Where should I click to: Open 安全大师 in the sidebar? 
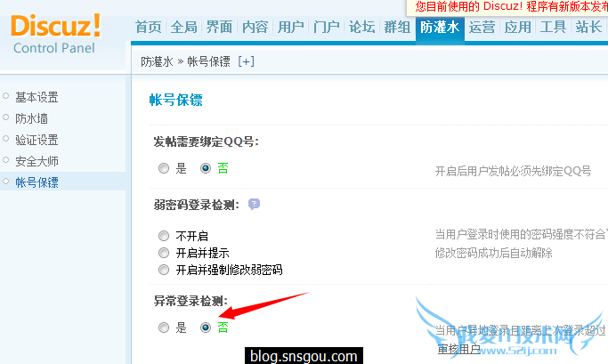tap(36, 161)
